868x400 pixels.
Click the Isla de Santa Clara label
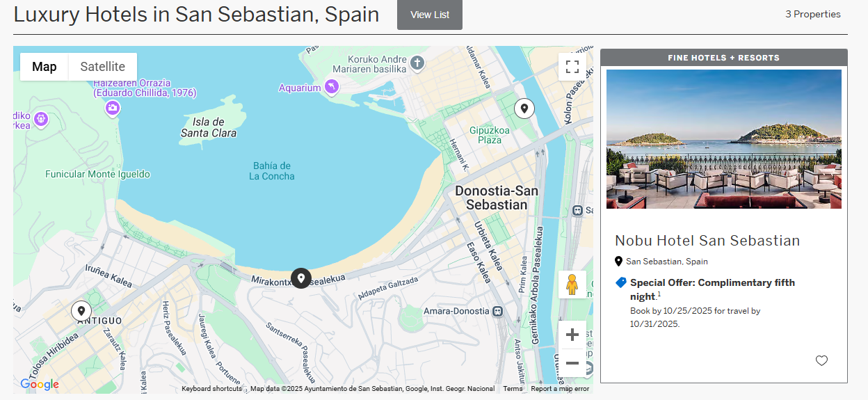pyautogui.click(x=209, y=127)
